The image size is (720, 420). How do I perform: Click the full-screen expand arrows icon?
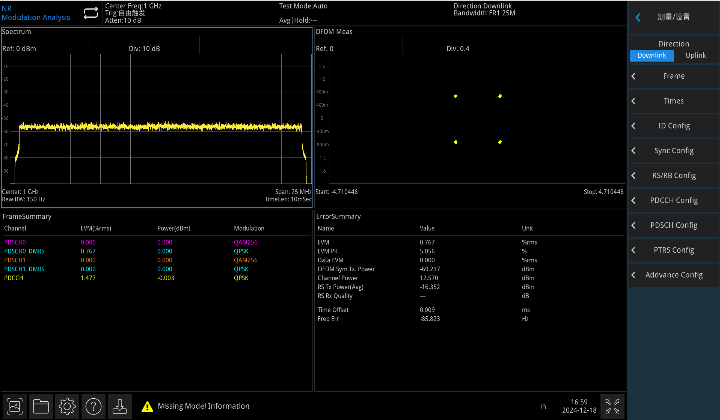tap(610, 406)
